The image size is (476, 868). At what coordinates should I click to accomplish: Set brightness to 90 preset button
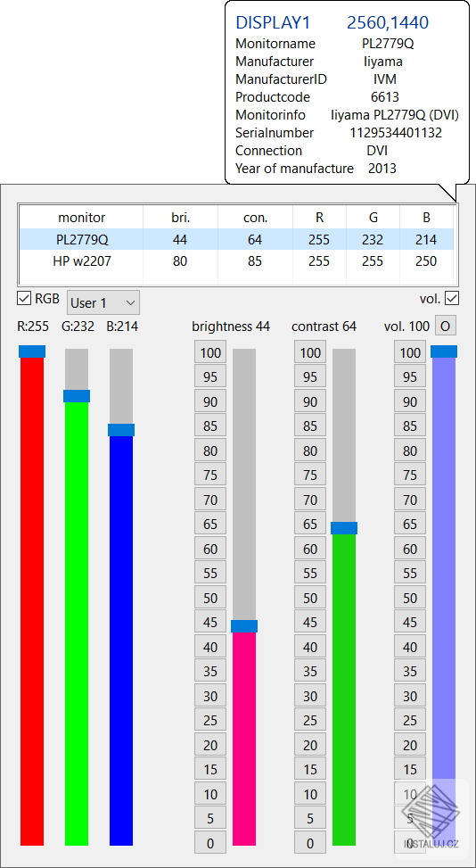click(210, 402)
